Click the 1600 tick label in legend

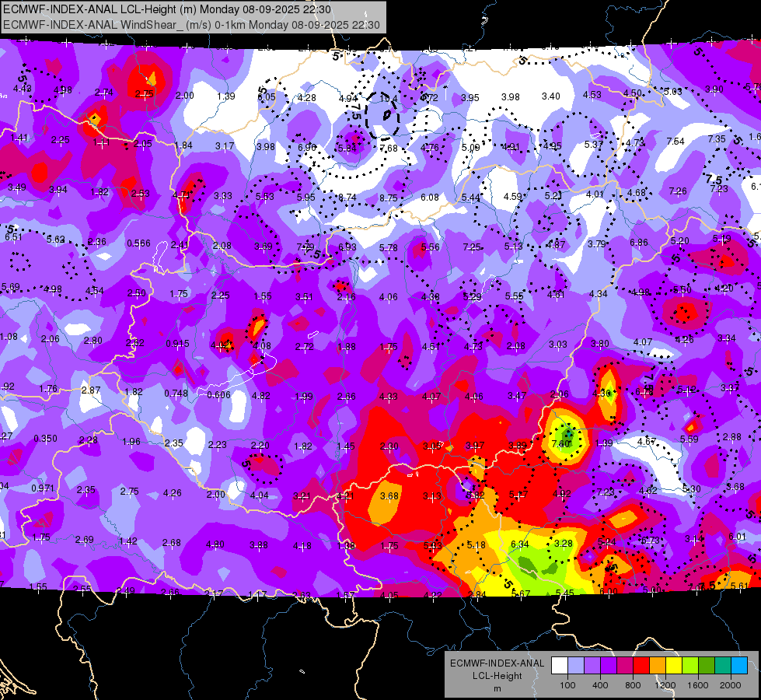(698, 685)
